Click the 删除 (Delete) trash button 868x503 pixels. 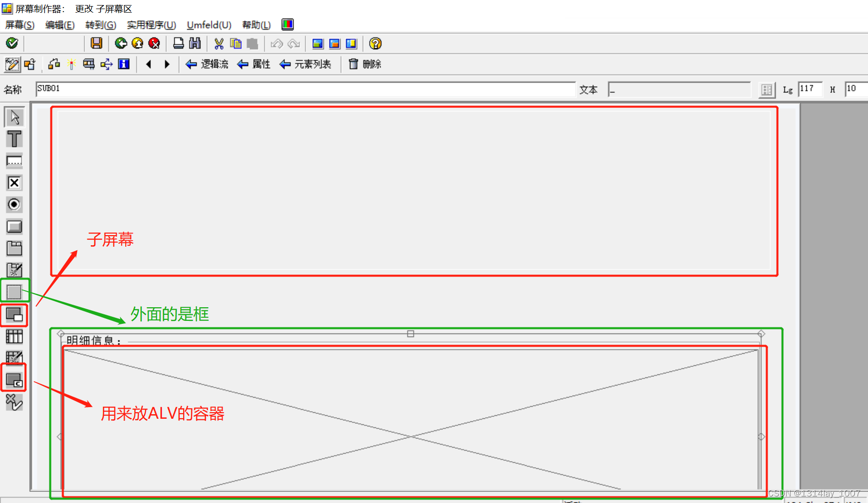365,64
